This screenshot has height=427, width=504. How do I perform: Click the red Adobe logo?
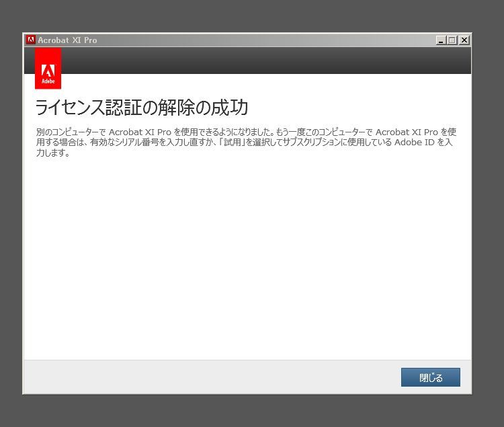coord(48,69)
